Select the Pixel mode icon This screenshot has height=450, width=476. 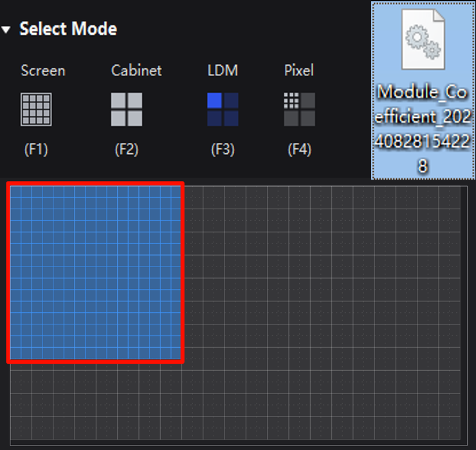coord(299,109)
